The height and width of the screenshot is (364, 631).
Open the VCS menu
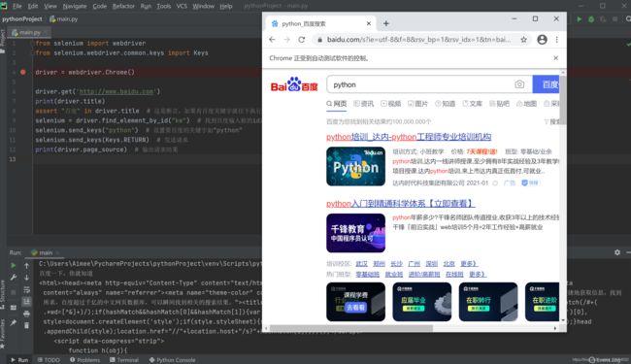[182, 6]
